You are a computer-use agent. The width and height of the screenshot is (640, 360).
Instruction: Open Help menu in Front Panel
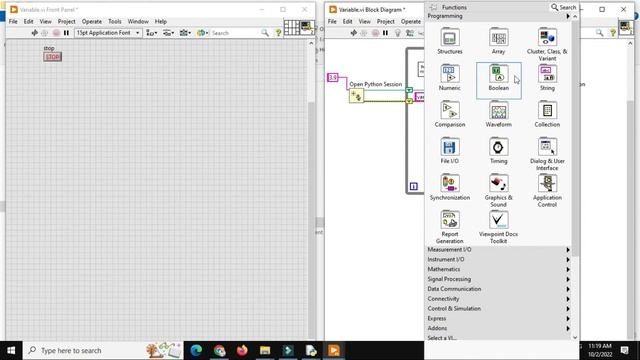point(161,21)
